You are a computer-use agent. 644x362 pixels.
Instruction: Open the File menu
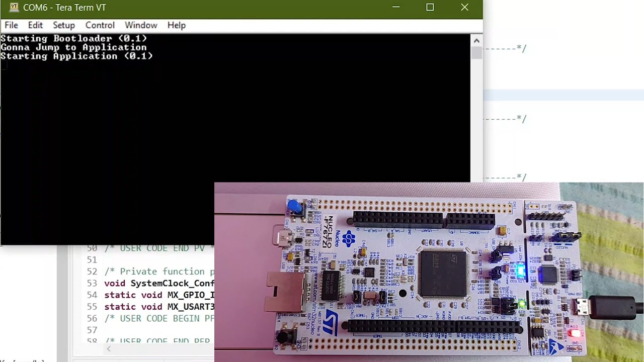(11, 25)
